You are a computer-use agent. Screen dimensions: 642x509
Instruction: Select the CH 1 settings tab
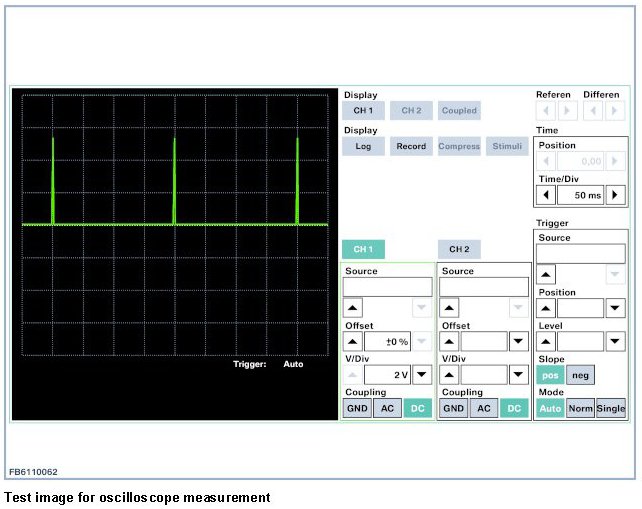click(362, 249)
